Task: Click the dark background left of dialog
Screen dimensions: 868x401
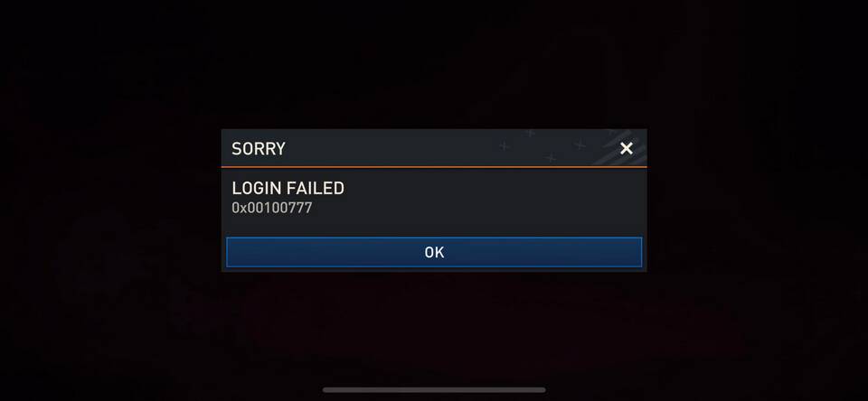Action: pos(110,200)
